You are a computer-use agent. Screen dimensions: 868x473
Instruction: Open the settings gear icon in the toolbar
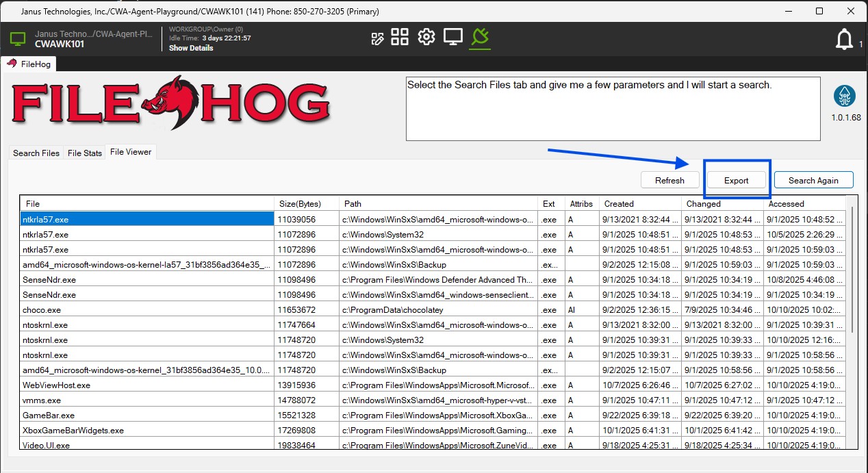point(426,37)
